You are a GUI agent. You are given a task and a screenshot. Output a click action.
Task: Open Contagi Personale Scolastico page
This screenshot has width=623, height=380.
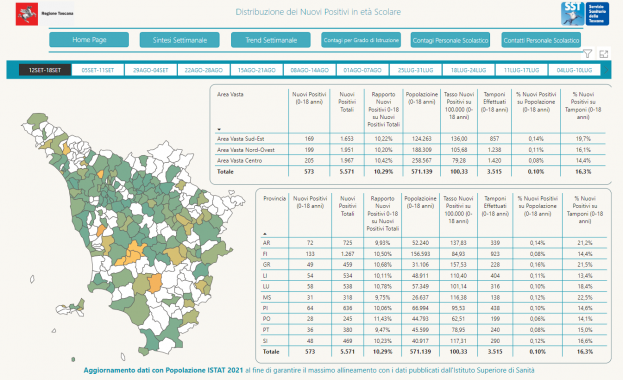point(450,40)
